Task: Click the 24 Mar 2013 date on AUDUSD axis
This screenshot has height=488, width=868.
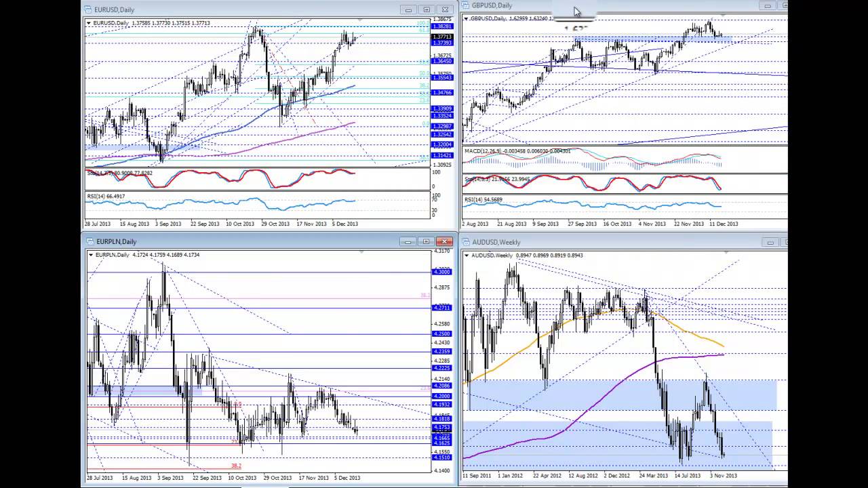Action: pyautogui.click(x=654, y=476)
